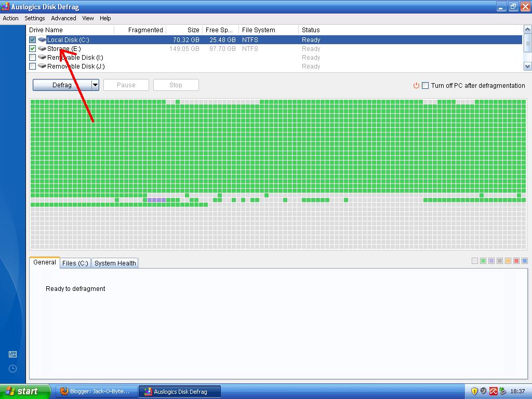Image resolution: width=532 pixels, height=399 pixels.
Task: Click the 25.48 GB free space value
Action: 222,39
